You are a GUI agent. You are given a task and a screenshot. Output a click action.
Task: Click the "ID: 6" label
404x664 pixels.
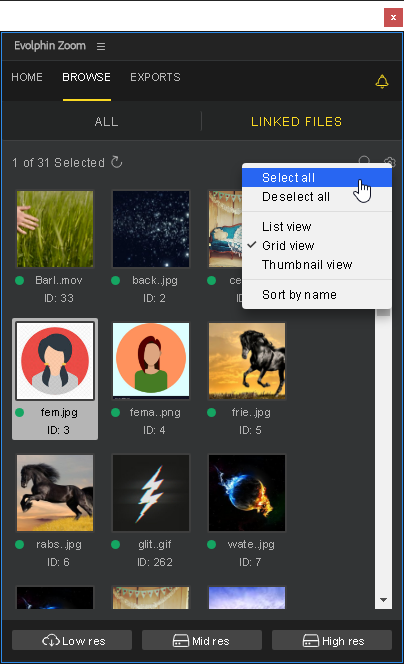(x=58, y=562)
